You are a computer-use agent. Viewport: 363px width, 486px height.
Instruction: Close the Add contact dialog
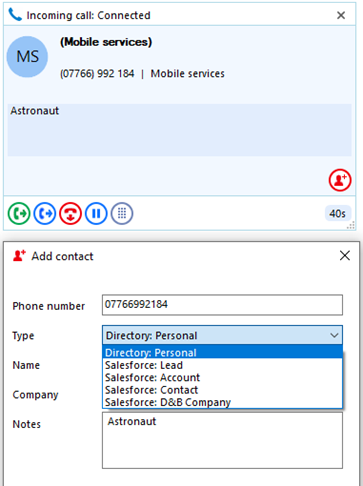pos(345,256)
